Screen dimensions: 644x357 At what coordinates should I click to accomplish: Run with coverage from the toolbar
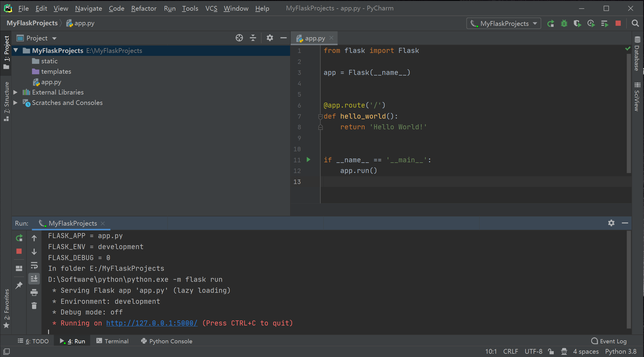577,23
